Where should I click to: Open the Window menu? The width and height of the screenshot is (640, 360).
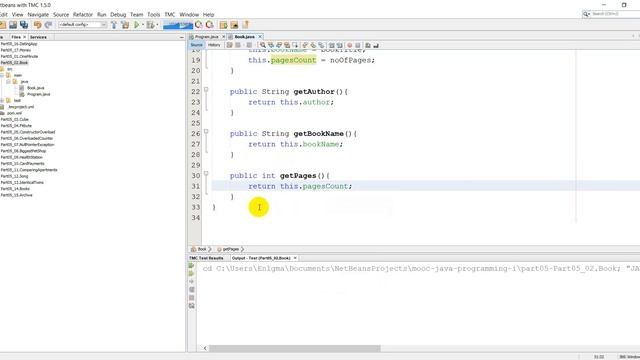click(189, 15)
